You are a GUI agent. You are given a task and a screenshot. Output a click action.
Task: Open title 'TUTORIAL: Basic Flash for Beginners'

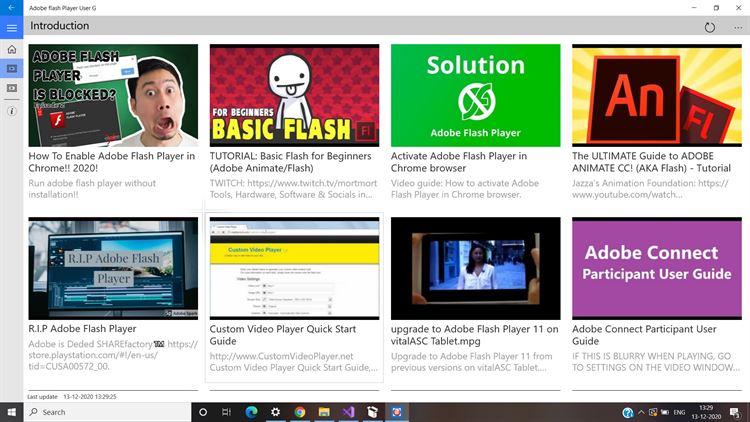[x=290, y=162]
